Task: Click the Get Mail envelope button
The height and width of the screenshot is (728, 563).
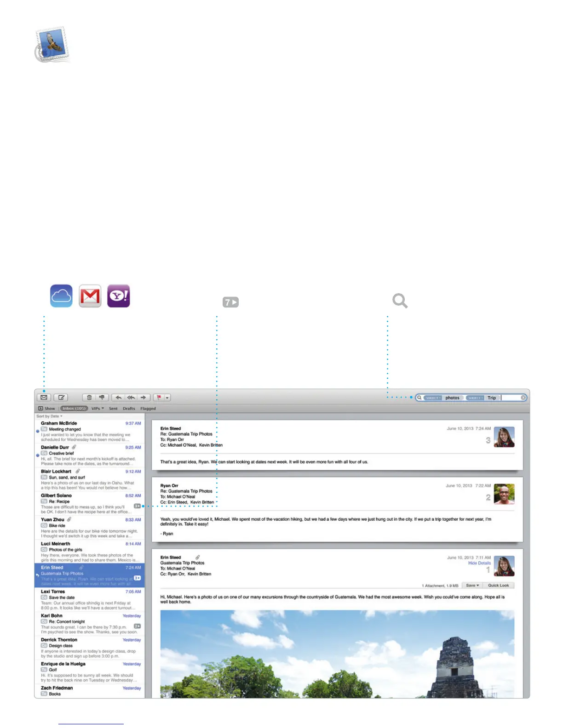Action: (x=44, y=398)
